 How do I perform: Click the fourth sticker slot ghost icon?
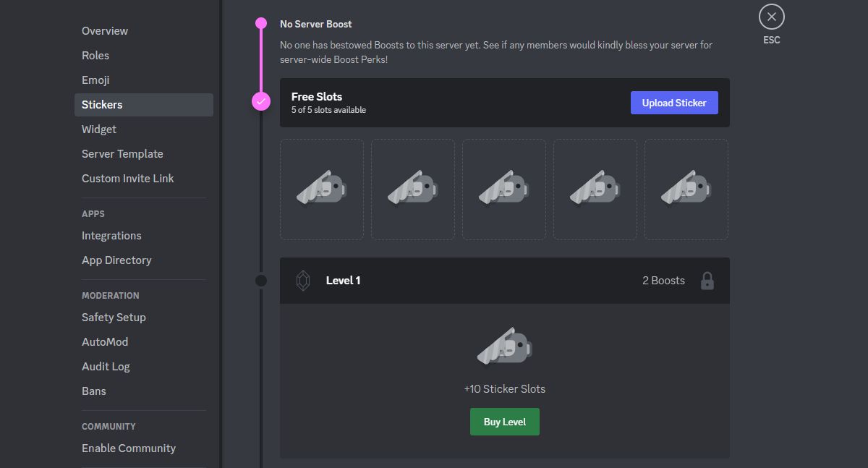point(595,189)
